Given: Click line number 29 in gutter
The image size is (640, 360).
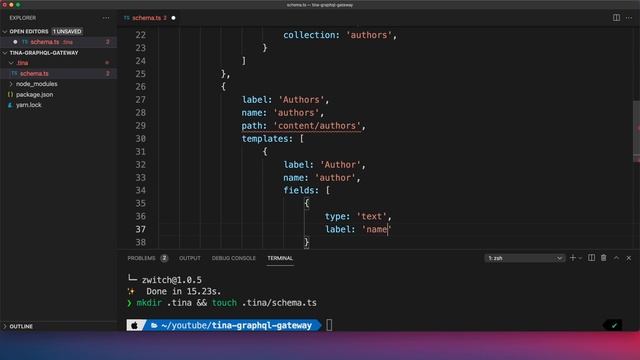Looking at the screenshot, I should (140, 126).
